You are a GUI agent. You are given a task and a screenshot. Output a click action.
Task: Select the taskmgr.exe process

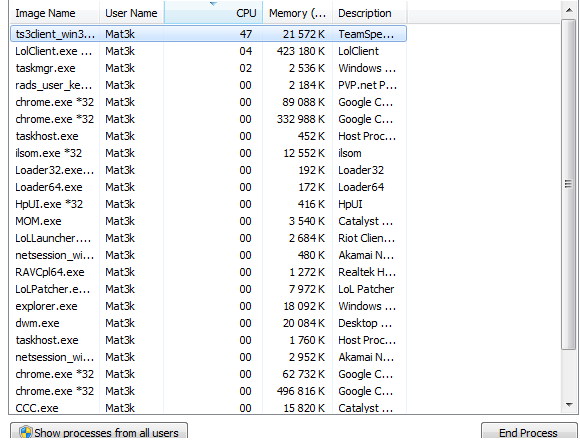point(209,68)
